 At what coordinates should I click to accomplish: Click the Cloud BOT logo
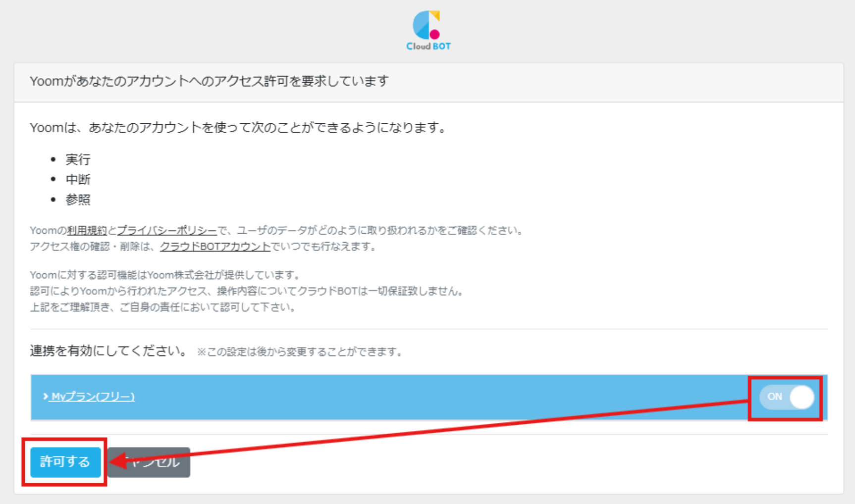[x=428, y=31]
